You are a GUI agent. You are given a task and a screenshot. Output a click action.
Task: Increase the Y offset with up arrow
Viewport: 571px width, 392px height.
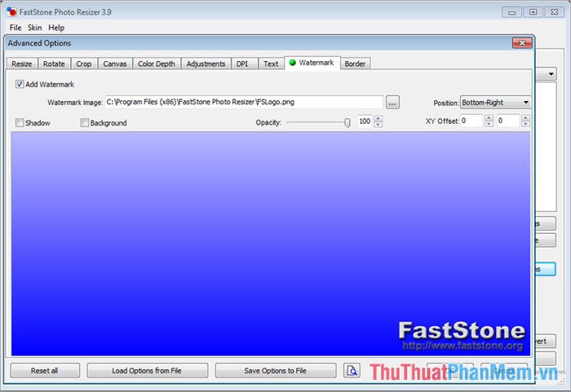point(525,117)
